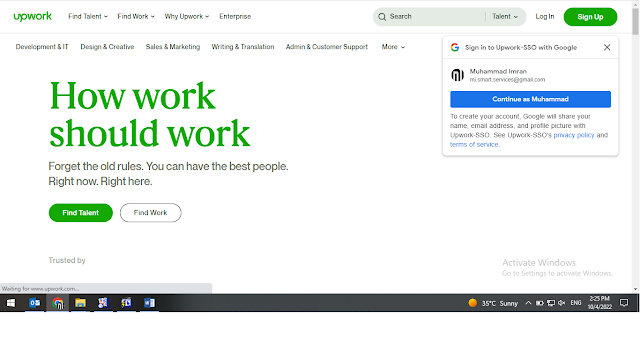
Task: Show hidden system tray icons
Action: pos(528,303)
